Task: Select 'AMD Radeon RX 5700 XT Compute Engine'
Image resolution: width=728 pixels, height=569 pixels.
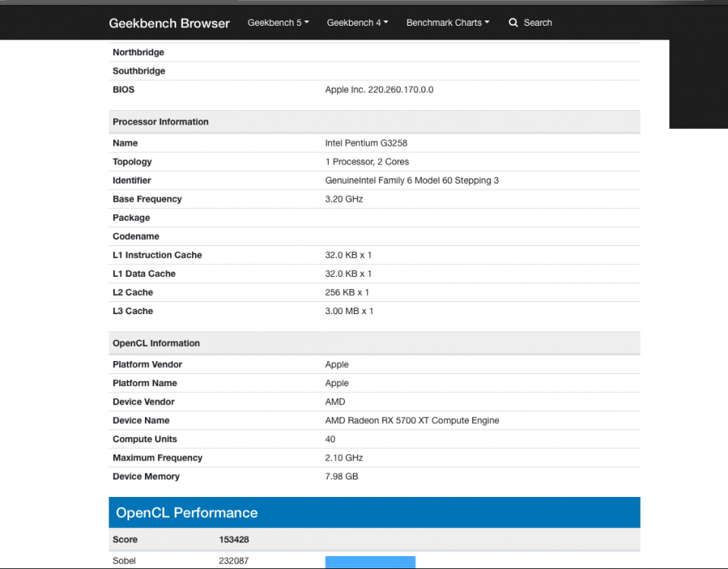Action: 411,420
